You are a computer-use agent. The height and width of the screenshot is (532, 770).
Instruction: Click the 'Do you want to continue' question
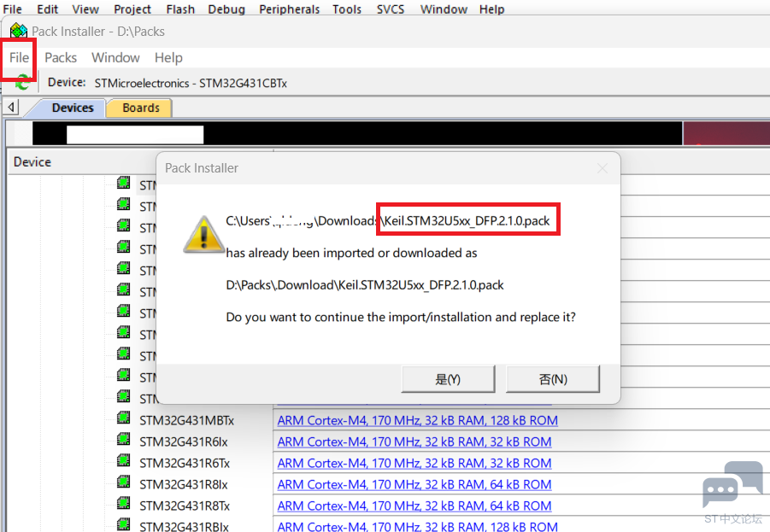click(x=401, y=317)
